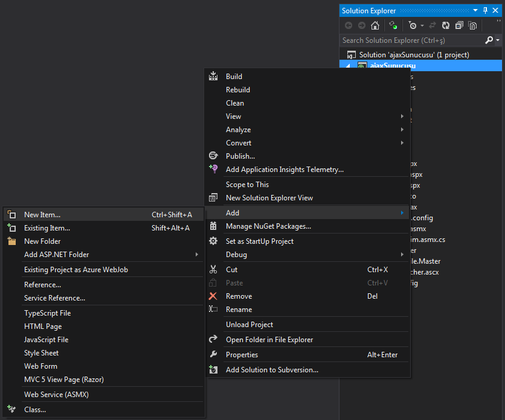The height and width of the screenshot is (420, 505).
Task: Collapse all items in Solution Explorer
Action: [459, 25]
